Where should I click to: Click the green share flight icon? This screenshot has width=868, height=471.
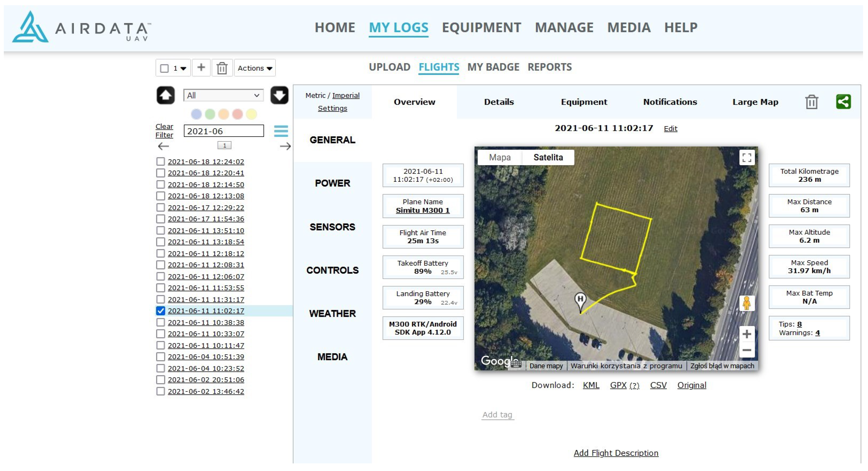[843, 102]
